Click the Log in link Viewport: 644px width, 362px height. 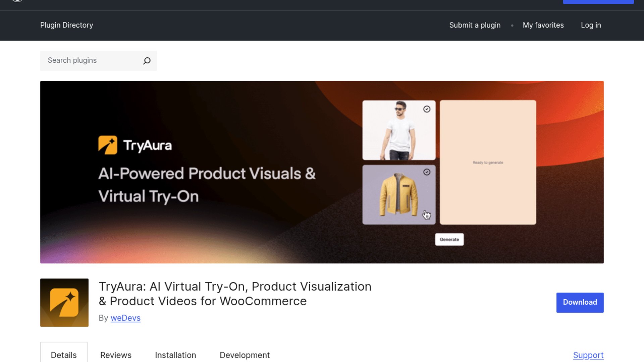pos(591,25)
